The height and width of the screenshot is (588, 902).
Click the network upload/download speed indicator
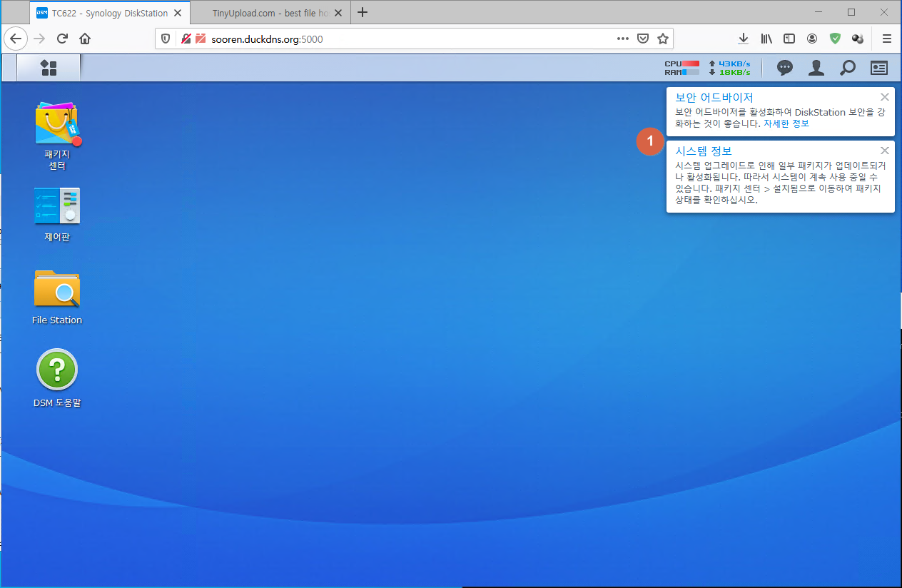pyautogui.click(x=729, y=68)
